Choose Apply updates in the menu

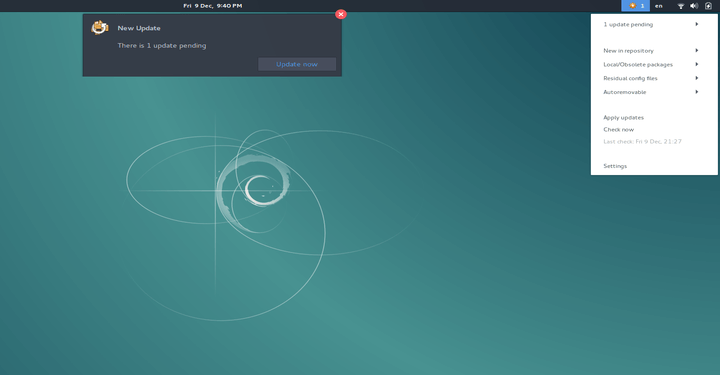pos(624,118)
